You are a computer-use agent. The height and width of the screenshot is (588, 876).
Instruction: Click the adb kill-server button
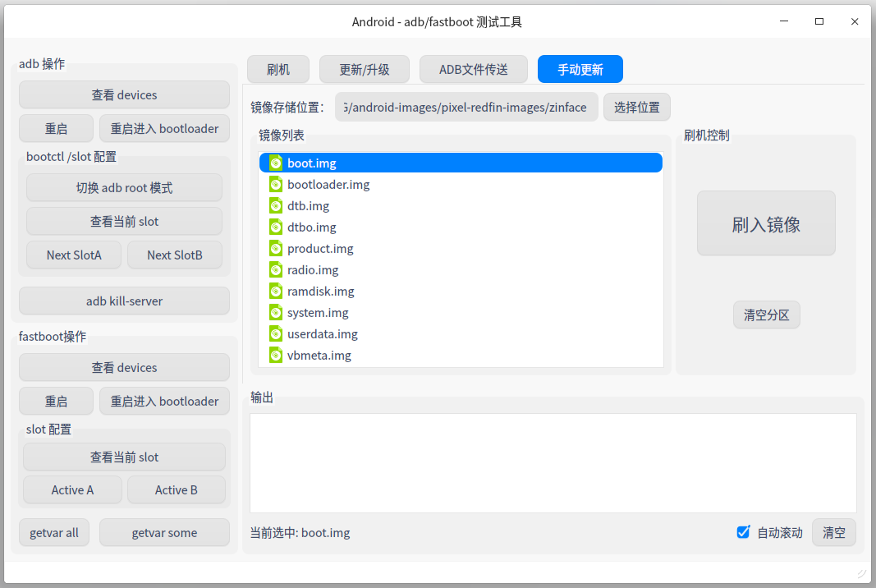click(124, 301)
